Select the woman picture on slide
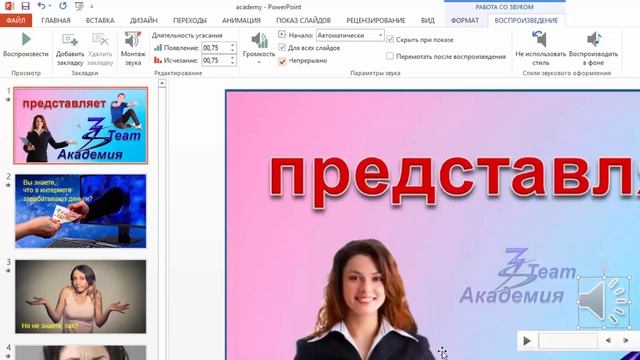640x360 pixels. coord(365,300)
